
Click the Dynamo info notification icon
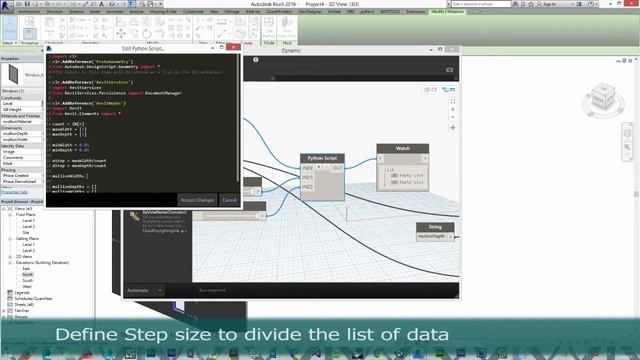tap(256, 60)
